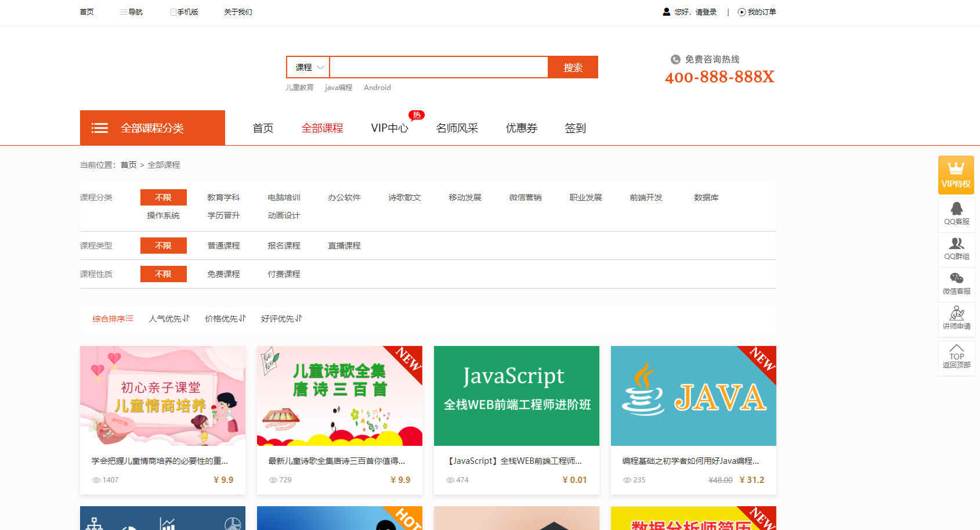Click the phone icon beside 免费咨询热线
This screenshot has height=530, width=980.
pyautogui.click(x=675, y=59)
